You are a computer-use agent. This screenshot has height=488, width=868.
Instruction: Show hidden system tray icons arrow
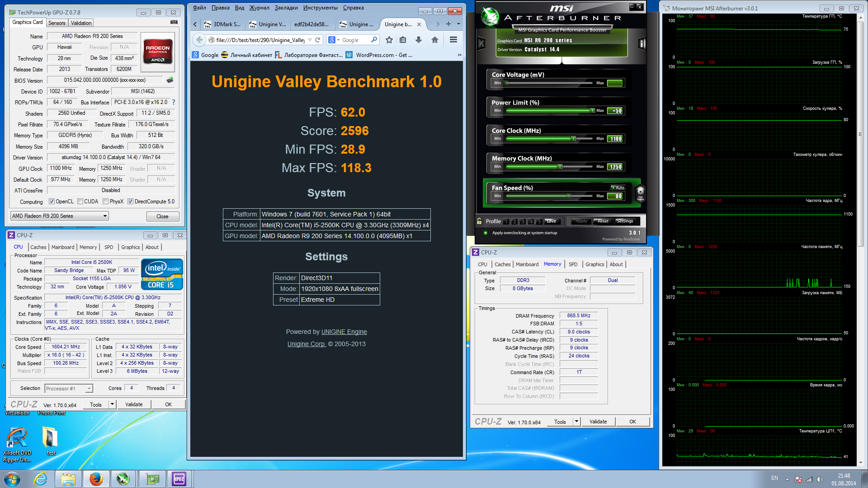(787, 479)
